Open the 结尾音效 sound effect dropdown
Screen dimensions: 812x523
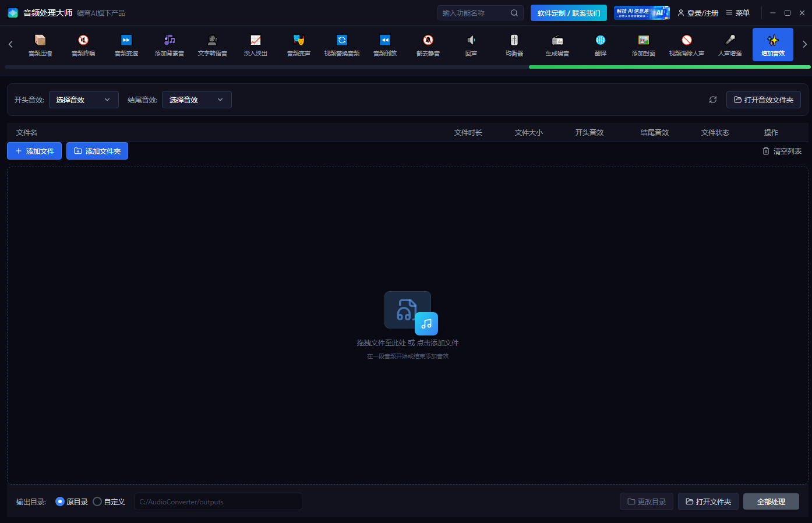pos(196,100)
